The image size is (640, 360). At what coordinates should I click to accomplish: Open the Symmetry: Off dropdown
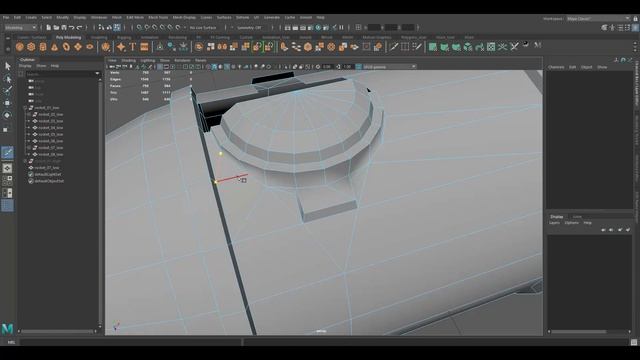coord(249,27)
